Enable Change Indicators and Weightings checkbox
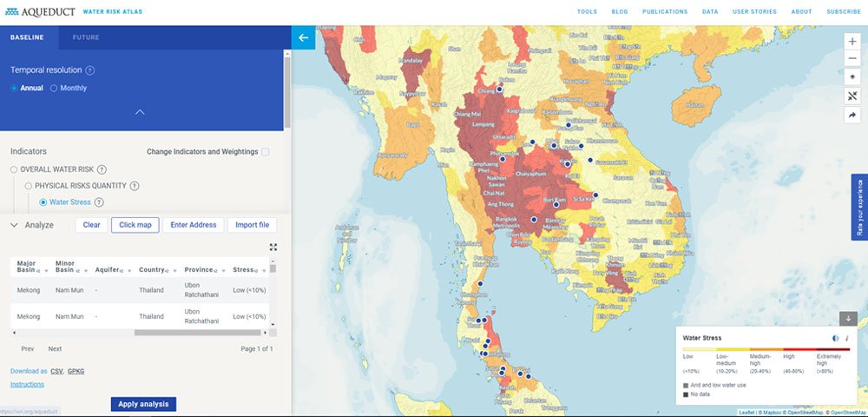The width and height of the screenshot is (868, 417). [266, 152]
